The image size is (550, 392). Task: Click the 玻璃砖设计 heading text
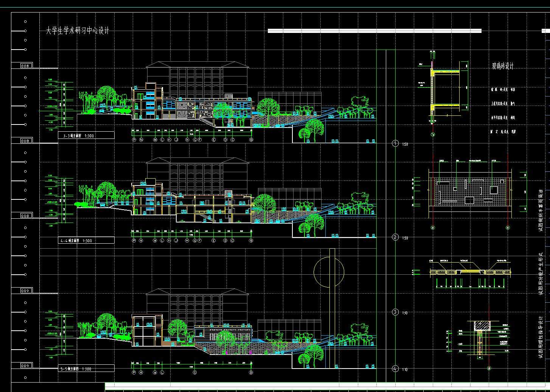503,66
